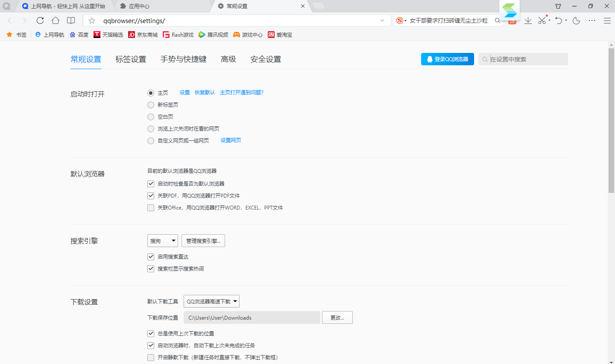615x364 pixels.
Task: Open the QQ浏览器高速下载 download tool dropdown
Action: pos(211,301)
